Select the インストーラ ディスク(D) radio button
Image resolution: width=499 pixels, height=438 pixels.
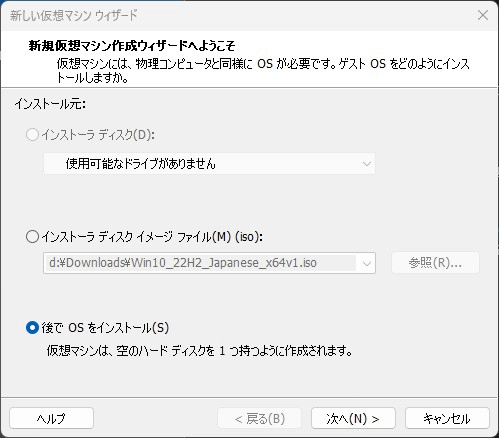coord(32,135)
